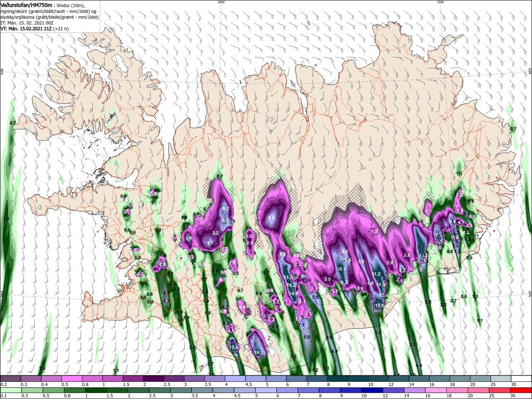Click the 17.4 precipitation value on the map
Image resolution: width=532 pixels, height=399 pixels.
pos(233,347)
